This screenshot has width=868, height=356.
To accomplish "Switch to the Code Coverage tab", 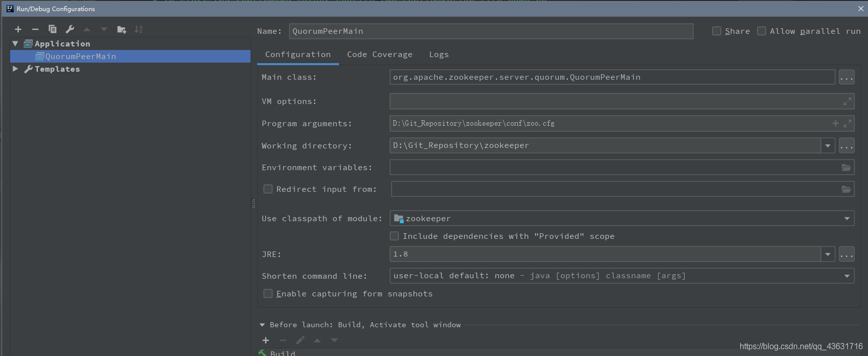I will click(379, 55).
